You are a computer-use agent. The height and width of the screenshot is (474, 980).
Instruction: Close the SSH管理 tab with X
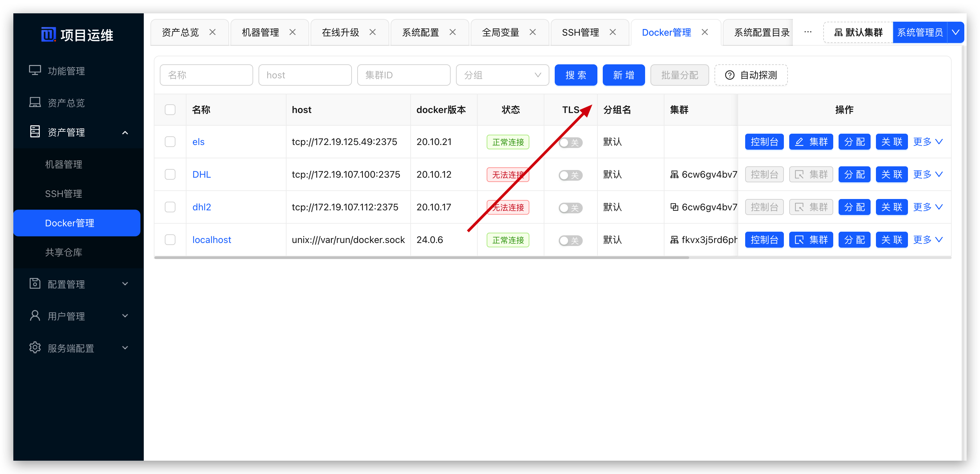coord(612,32)
